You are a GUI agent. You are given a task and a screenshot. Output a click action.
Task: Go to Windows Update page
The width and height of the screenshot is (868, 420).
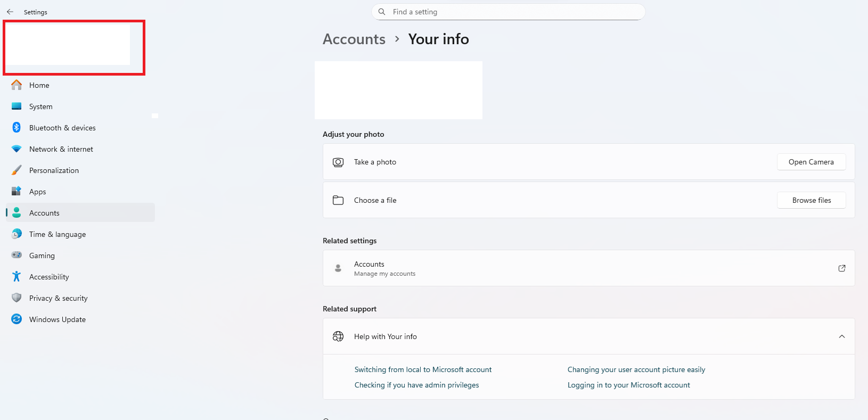80,319
